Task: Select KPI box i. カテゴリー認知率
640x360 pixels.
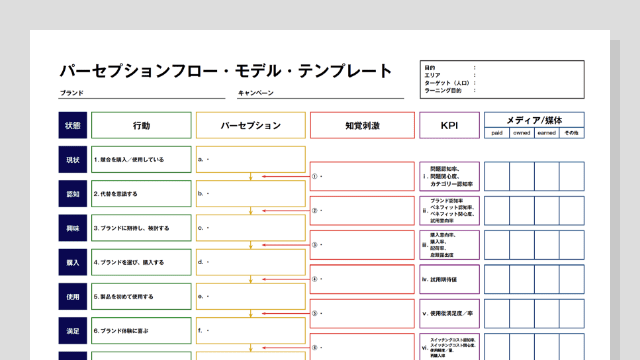Action: [x=449, y=176]
